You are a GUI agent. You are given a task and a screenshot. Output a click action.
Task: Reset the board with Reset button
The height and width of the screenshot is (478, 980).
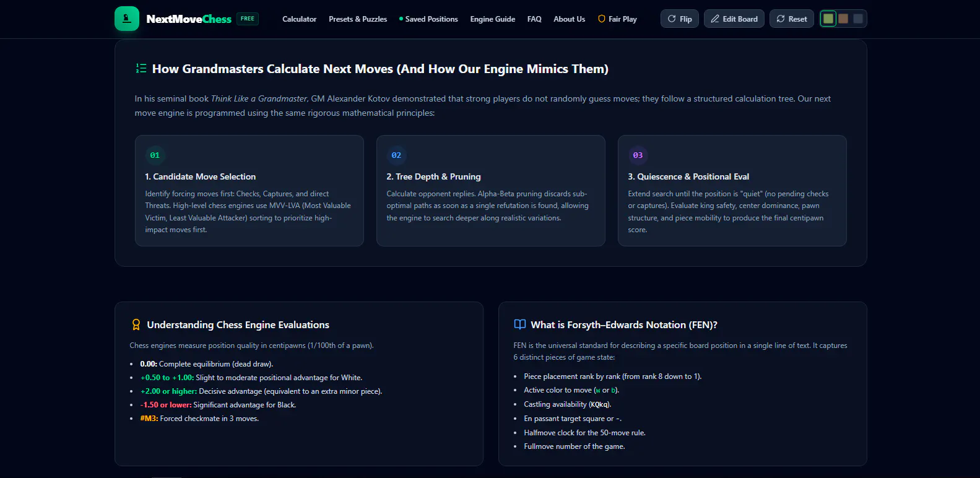[792, 19]
